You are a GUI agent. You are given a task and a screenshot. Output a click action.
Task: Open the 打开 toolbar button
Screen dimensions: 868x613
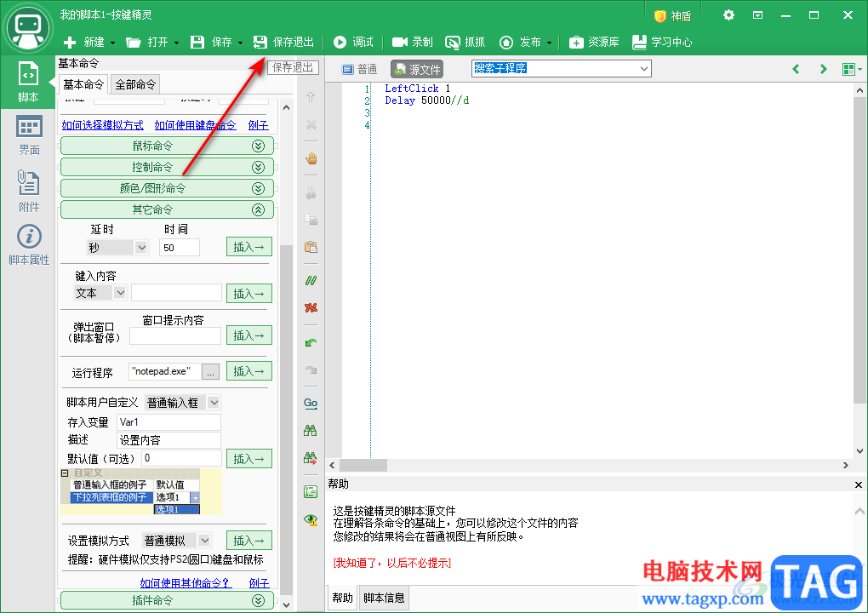pos(147,42)
